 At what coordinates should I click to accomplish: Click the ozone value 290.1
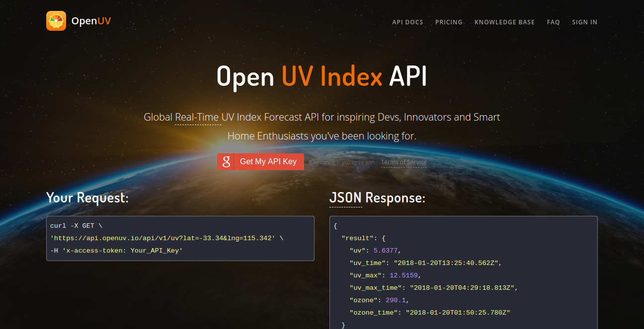click(396, 300)
